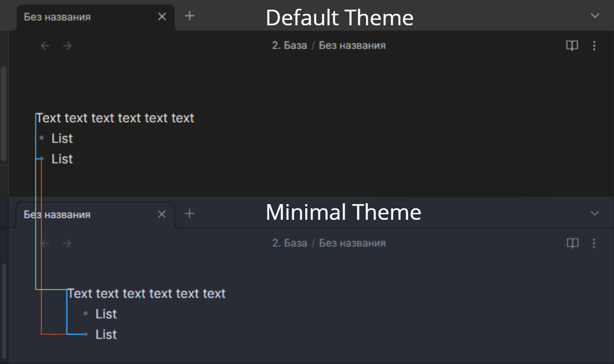Open reading view in the Default Theme pane
Image resolution: width=614 pixels, height=364 pixels.
point(572,45)
